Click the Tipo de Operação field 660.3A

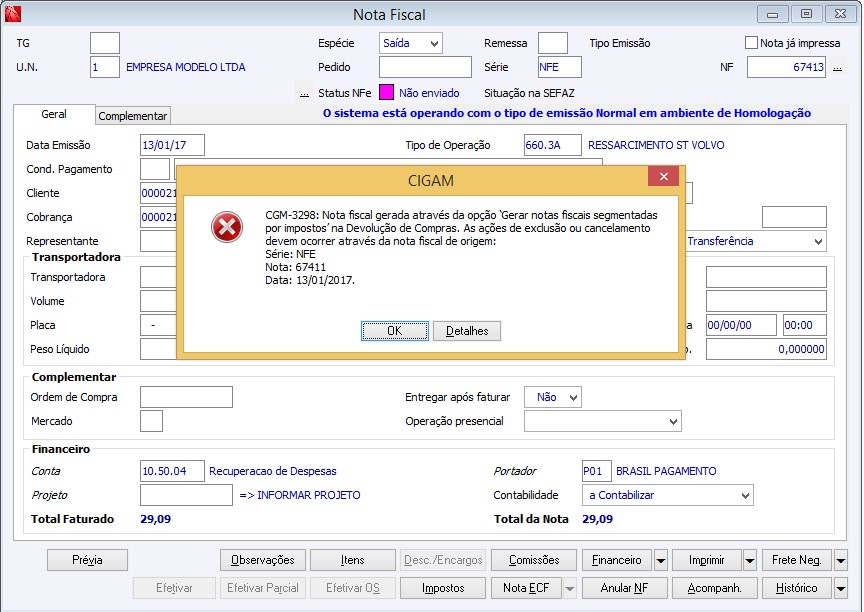pos(553,145)
